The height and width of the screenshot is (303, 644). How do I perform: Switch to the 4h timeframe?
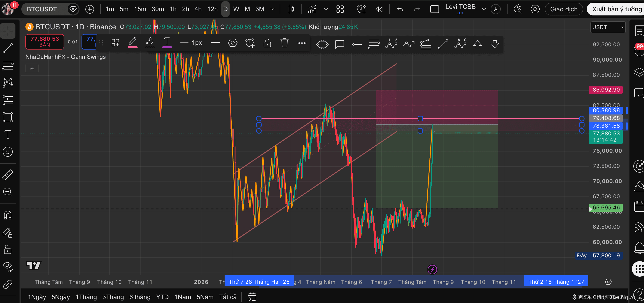(198, 9)
